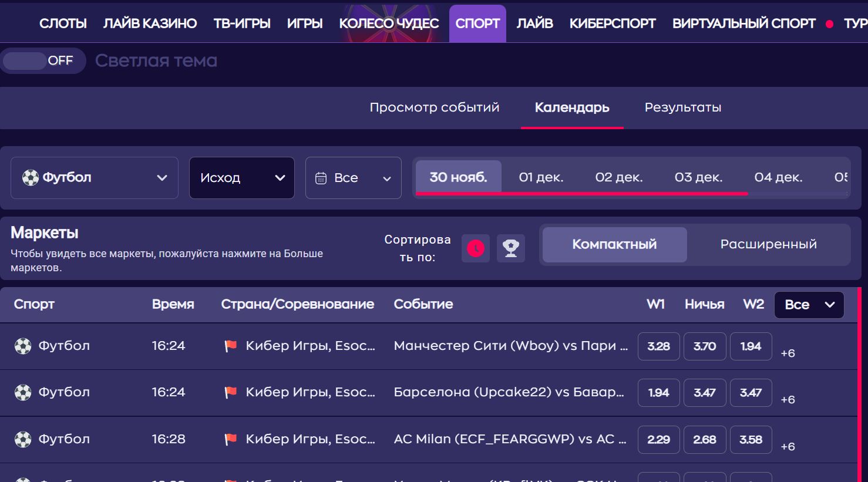Switch to Результаты tab
Viewport: 868px width, 482px height.
[683, 107]
